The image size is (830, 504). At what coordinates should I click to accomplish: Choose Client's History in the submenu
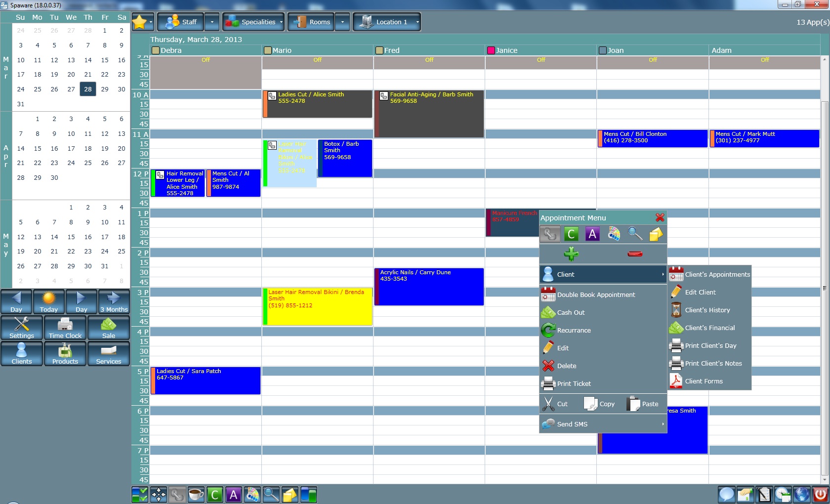[707, 310]
